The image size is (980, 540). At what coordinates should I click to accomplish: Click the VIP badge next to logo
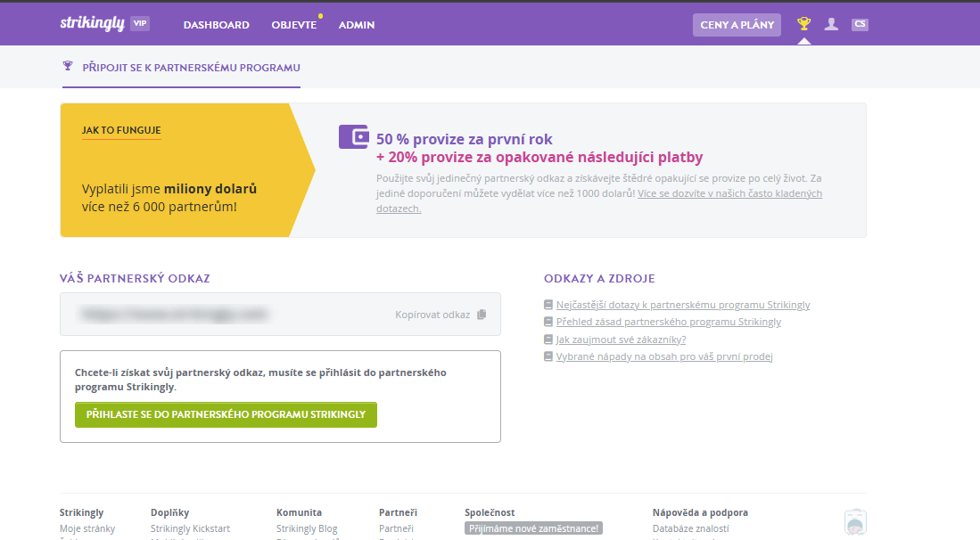click(140, 24)
